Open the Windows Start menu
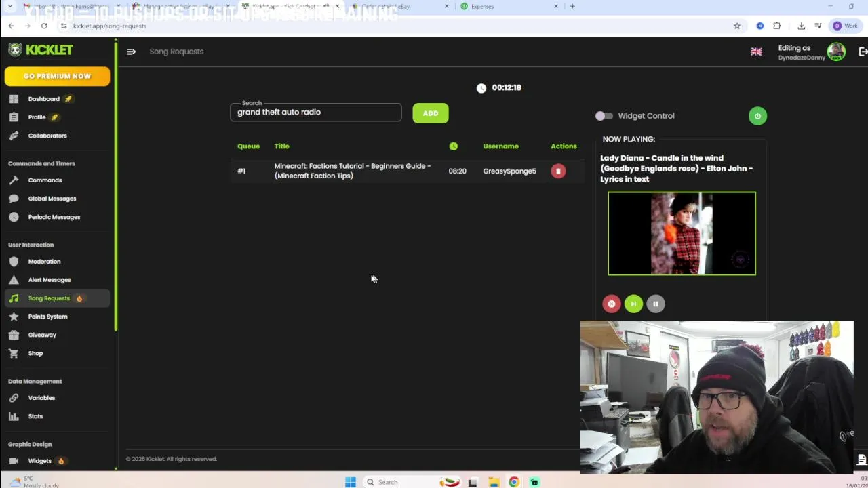This screenshot has width=868, height=488. pyautogui.click(x=350, y=482)
